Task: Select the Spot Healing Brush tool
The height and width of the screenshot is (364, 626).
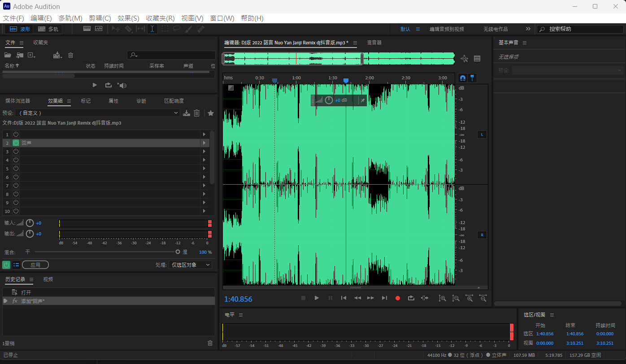Action: 200,29
